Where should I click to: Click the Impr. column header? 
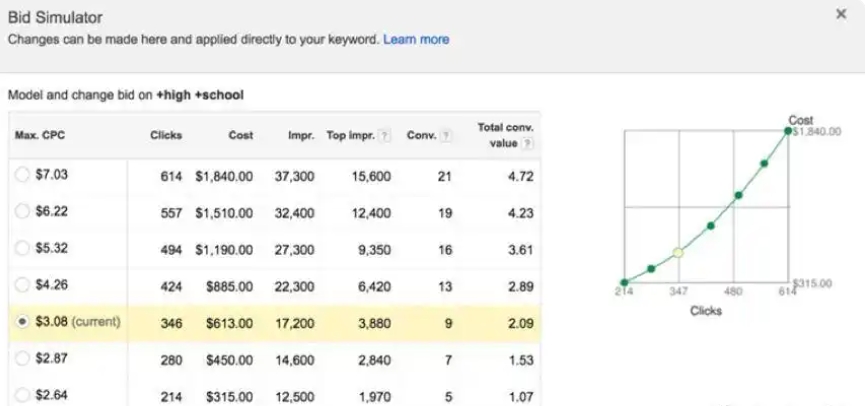click(301, 135)
